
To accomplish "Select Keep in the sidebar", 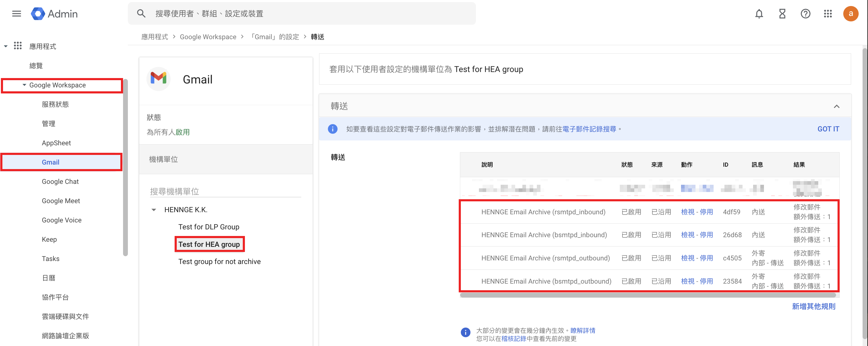I will point(49,239).
